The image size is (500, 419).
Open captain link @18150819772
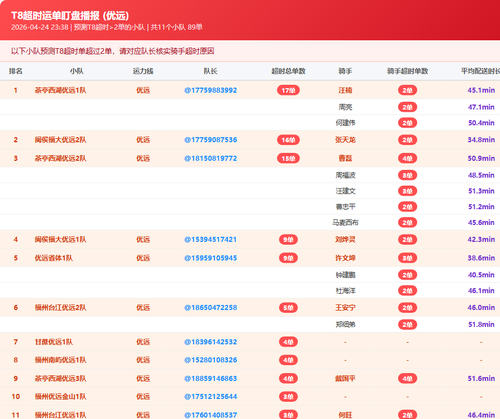pyautogui.click(x=211, y=158)
